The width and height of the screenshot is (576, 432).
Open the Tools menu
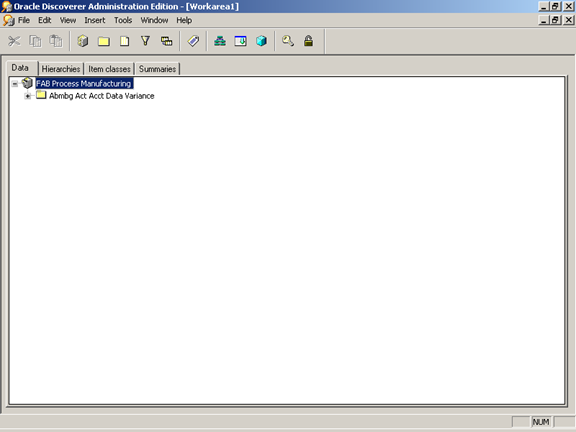pyautogui.click(x=123, y=20)
